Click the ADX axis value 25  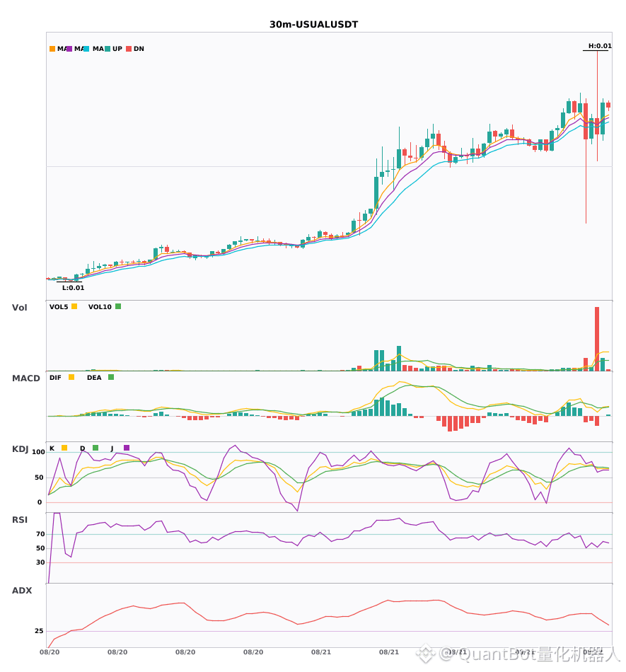tap(39, 631)
